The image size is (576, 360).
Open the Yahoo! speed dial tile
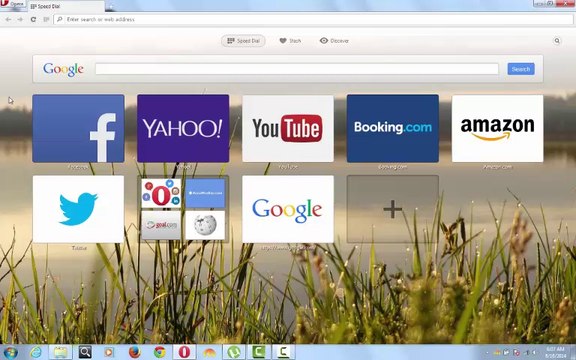[183, 128]
